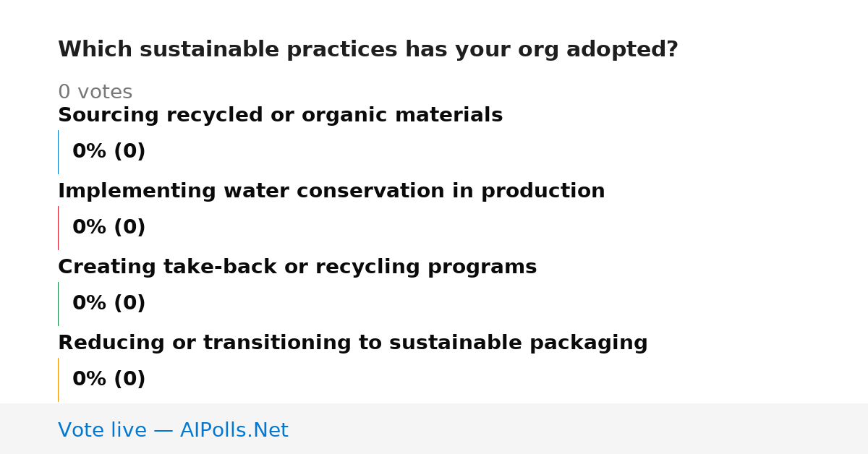The height and width of the screenshot is (454, 868).
Task: Click the red bar for water conservation
Action: tap(58, 228)
